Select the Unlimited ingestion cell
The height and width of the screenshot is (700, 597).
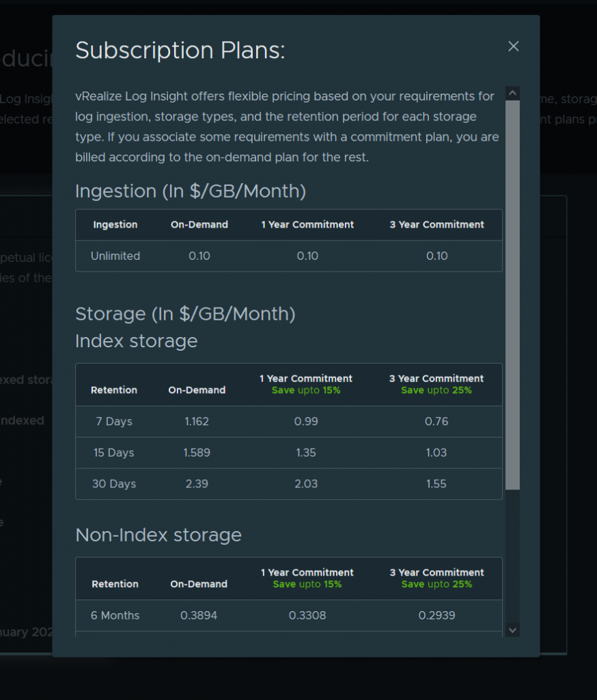pos(115,256)
